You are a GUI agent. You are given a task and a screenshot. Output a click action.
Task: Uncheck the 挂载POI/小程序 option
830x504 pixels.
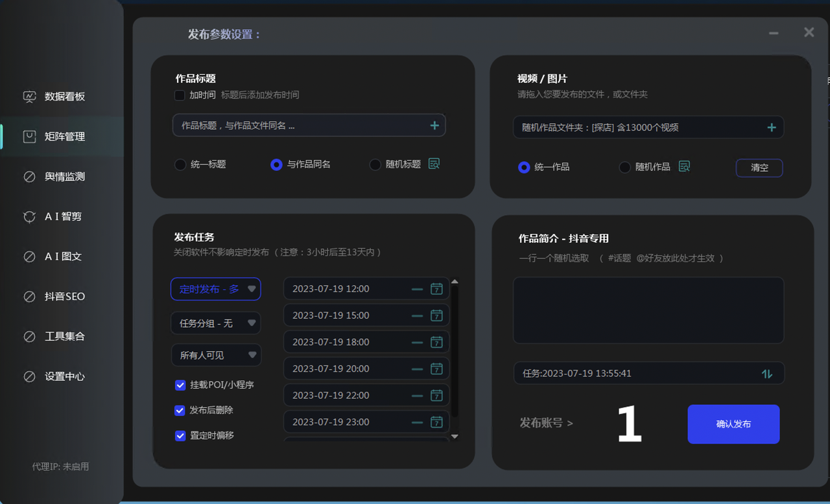click(x=180, y=385)
